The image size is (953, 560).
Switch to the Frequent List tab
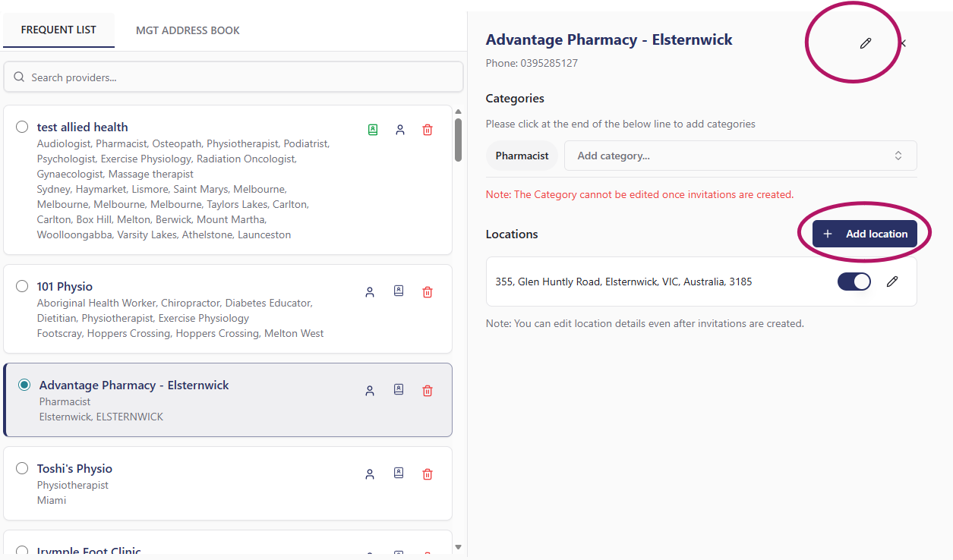click(x=58, y=30)
